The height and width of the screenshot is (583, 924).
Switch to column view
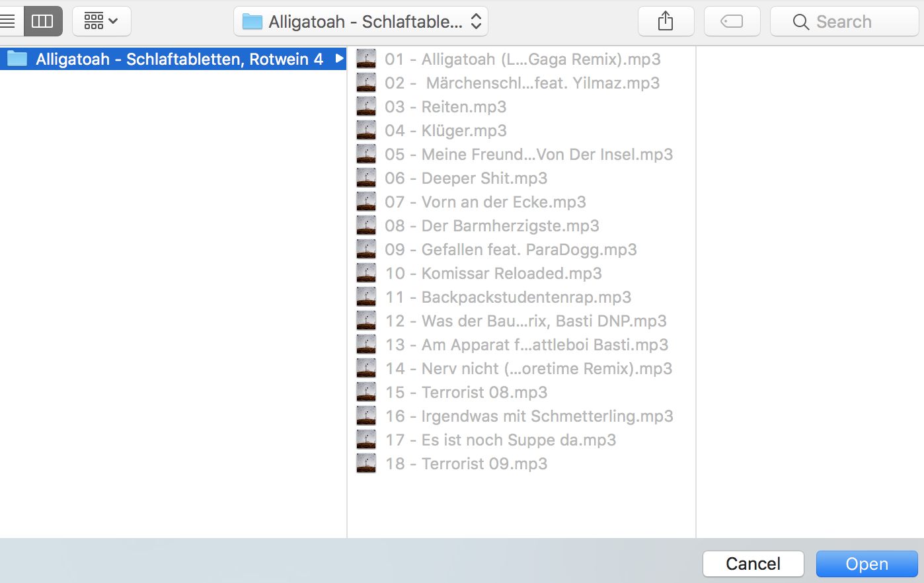click(43, 21)
